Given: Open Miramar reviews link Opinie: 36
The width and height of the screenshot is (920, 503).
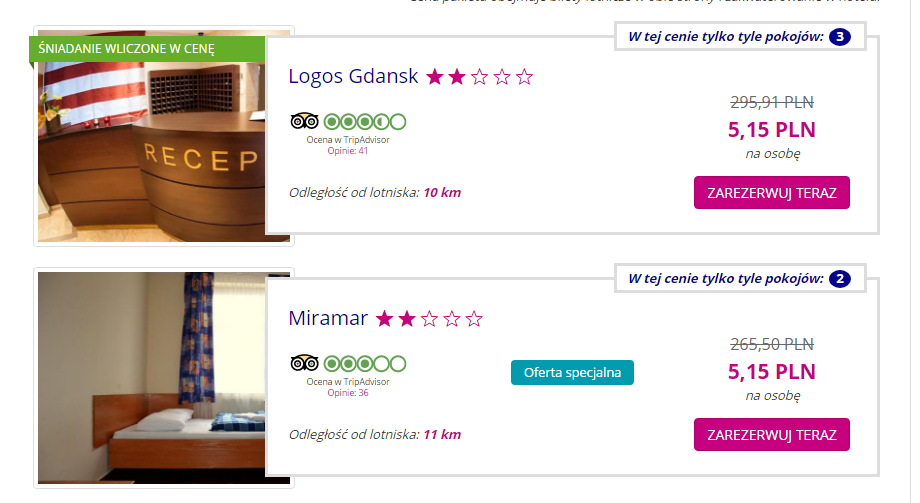Looking at the screenshot, I should click(347, 393).
